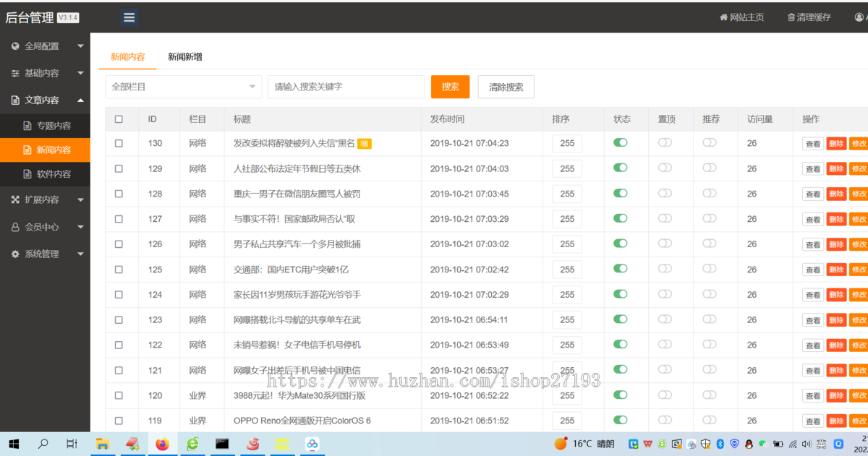Switch to the 新闻新增 tab

(185, 56)
